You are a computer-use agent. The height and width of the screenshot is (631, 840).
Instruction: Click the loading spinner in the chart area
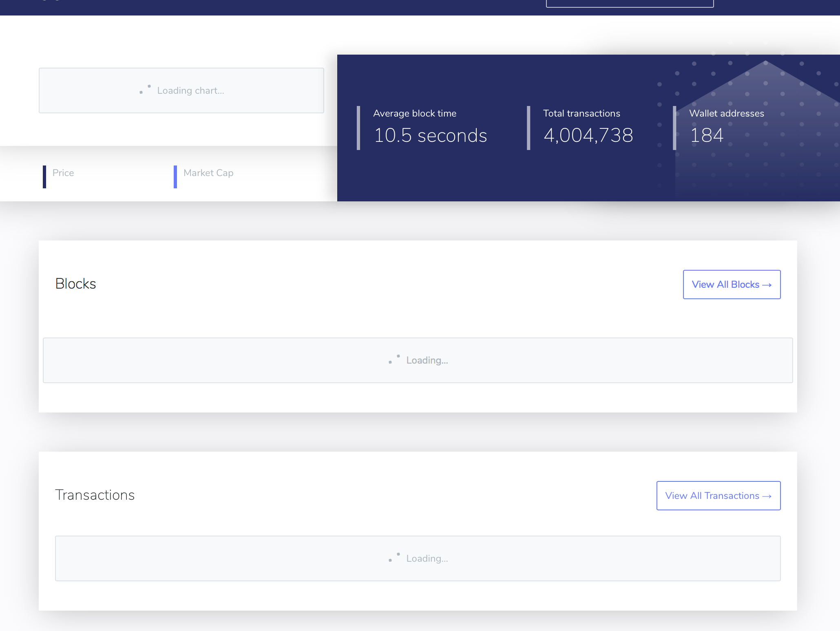pos(145,90)
